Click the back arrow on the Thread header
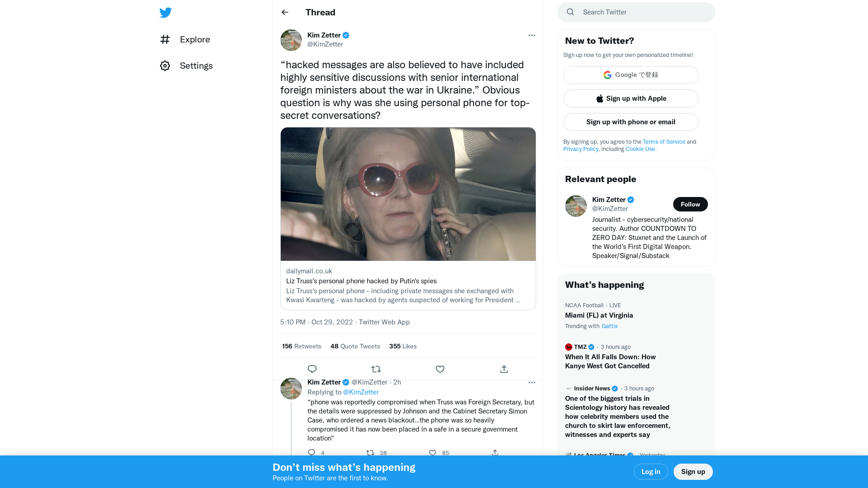 click(284, 12)
